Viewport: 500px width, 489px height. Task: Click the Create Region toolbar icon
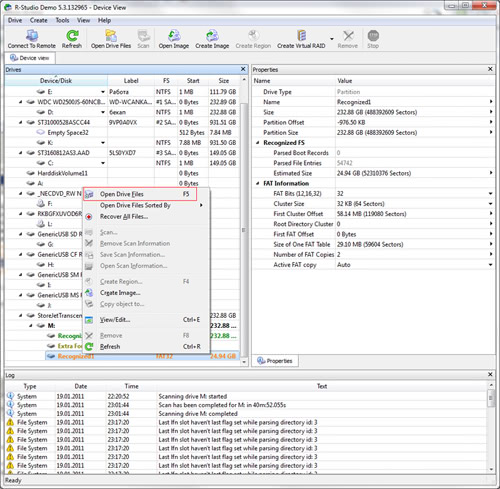(x=253, y=36)
